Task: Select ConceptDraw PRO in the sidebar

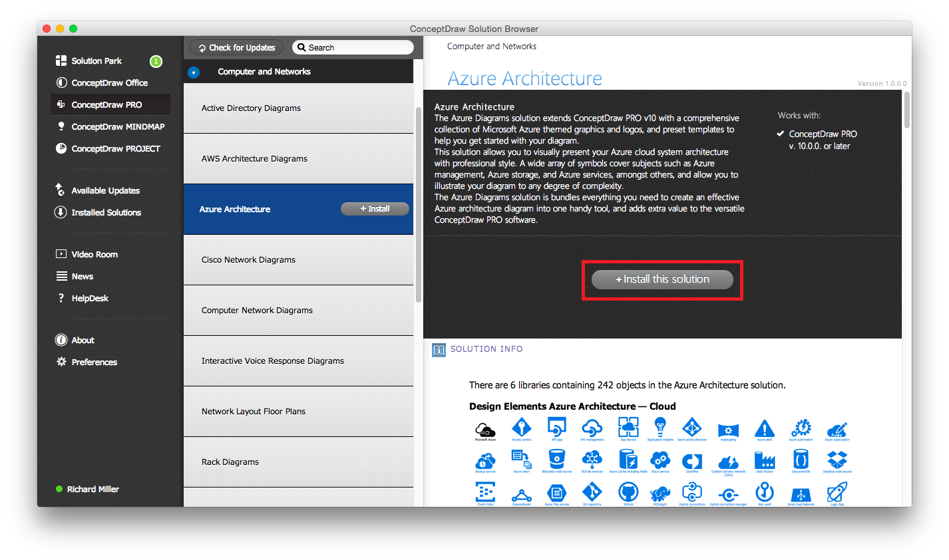Action: click(110, 104)
